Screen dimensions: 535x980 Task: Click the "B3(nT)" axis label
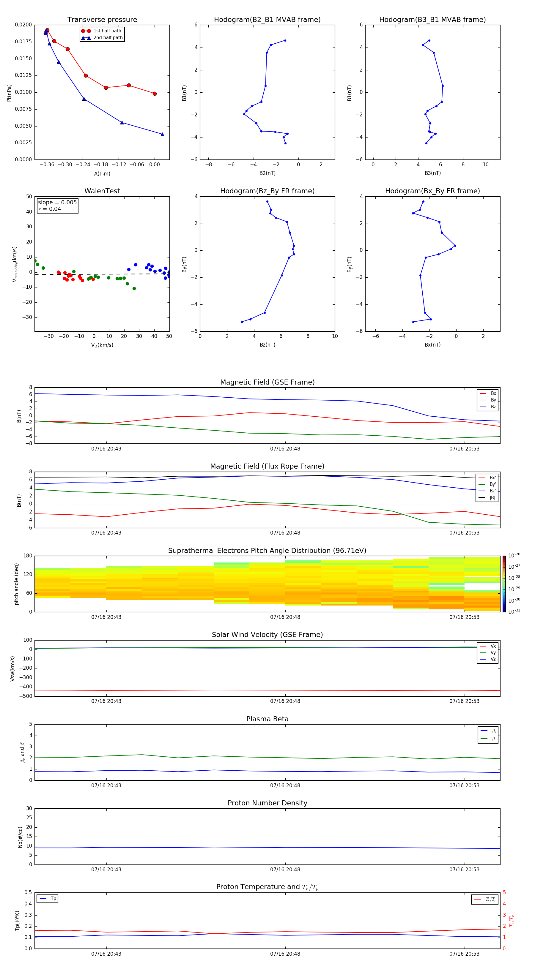[x=432, y=173]
